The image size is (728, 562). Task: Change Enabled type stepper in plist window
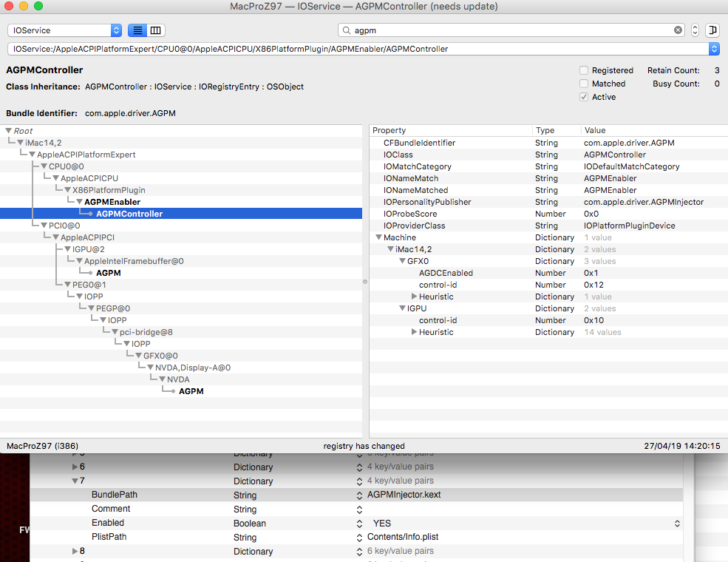pos(359,524)
